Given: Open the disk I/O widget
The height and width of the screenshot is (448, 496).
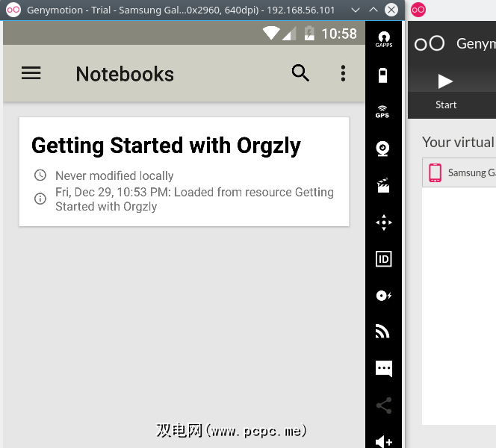Looking at the screenshot, I should tap(384, 296).
